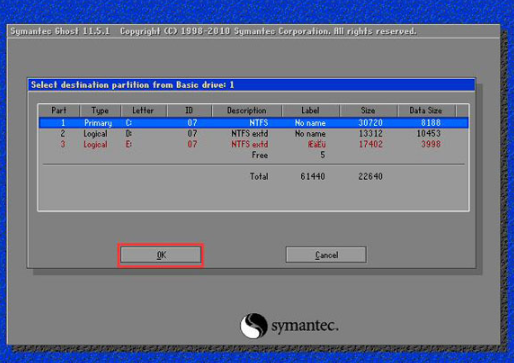Select partition 1 Primary C: row
Image resolution: width=514 pixels, height=363 pixels.
pos(254,123)
